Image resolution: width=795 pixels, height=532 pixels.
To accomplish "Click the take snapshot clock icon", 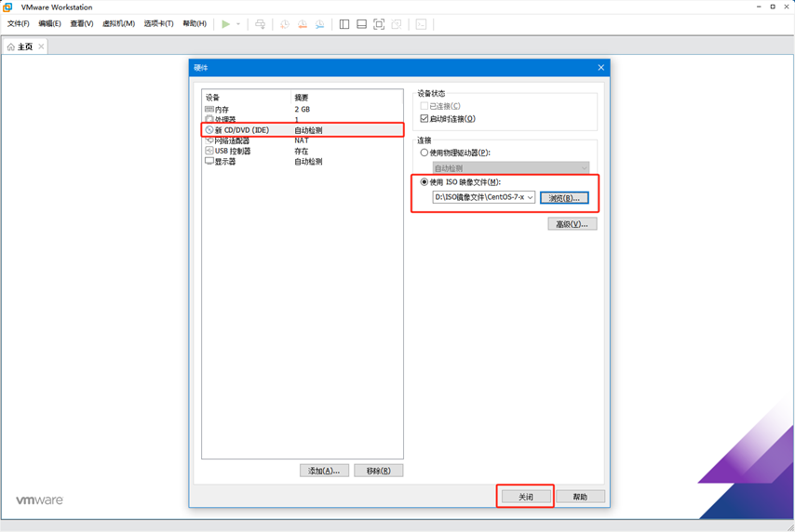I will (285, 24).
